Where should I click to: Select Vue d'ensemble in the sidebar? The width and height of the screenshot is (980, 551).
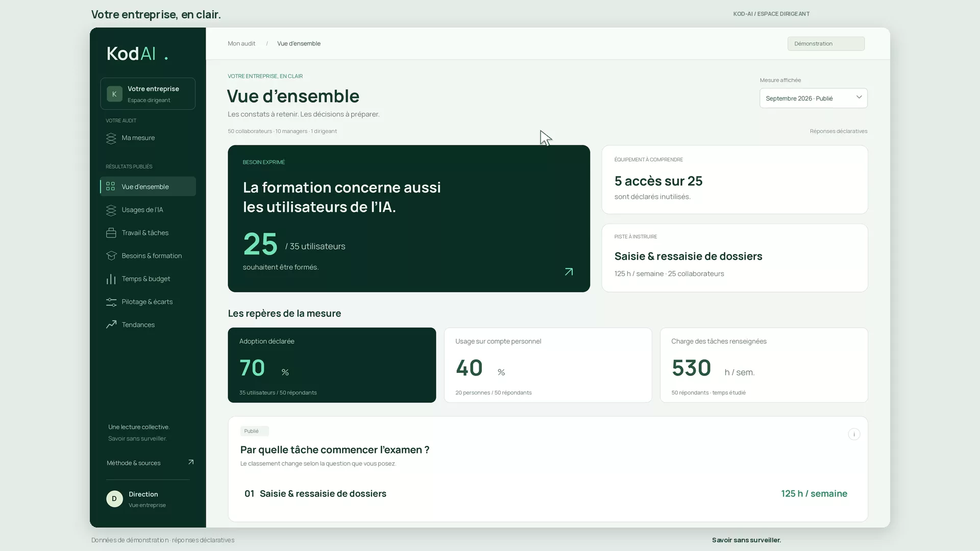[148, 187]
